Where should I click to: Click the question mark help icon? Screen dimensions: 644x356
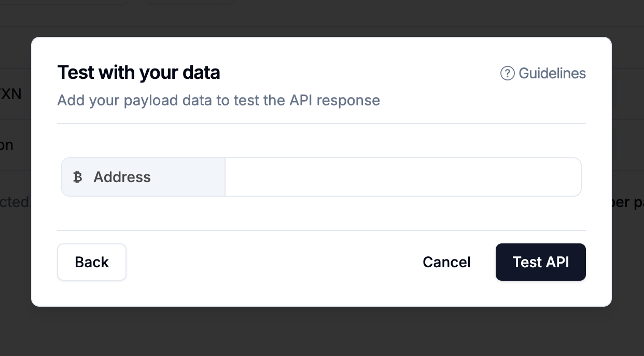507,74
